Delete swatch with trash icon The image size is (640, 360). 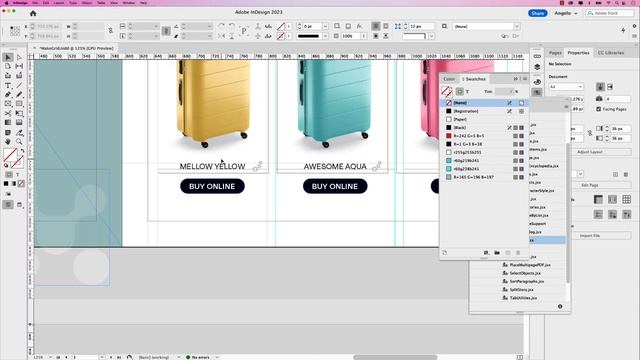[x=518, y=253]
